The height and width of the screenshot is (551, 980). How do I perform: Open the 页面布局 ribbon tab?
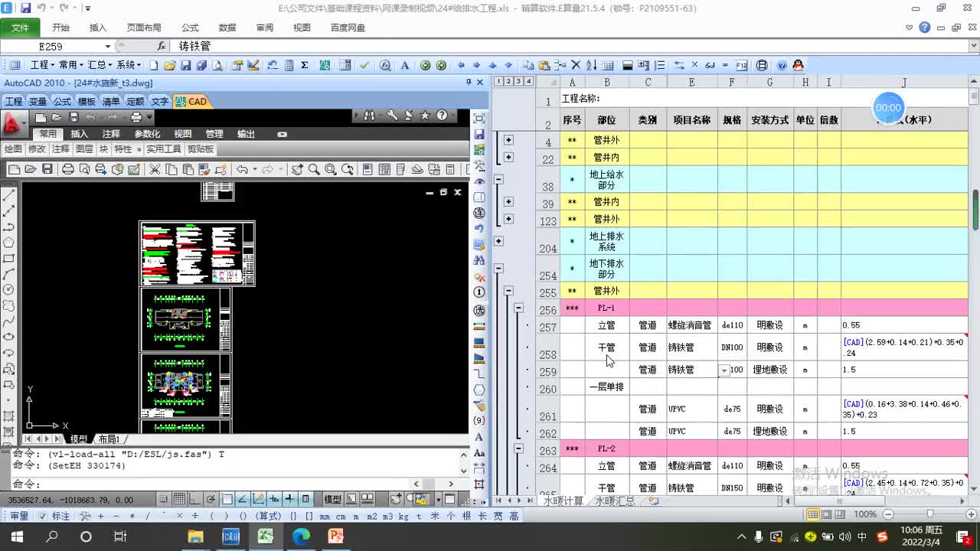pos(144,28)
